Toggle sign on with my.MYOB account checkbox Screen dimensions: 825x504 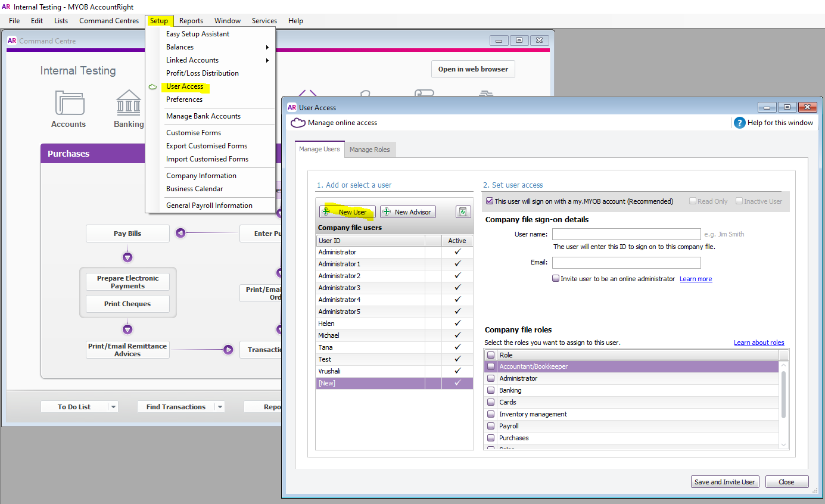[x=490, y=201]
